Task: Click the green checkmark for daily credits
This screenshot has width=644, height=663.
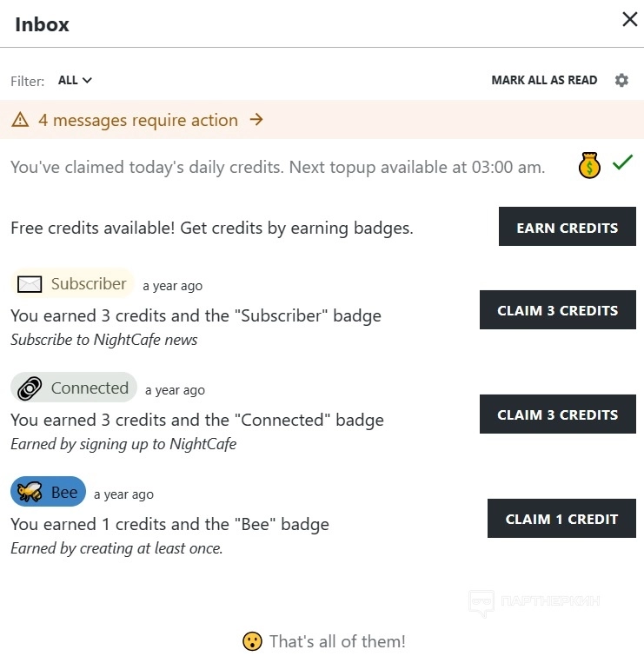Action: tap(622, 162)
